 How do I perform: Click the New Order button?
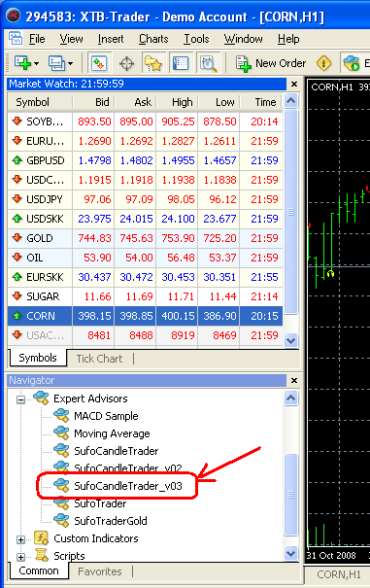tap(271, 63)
